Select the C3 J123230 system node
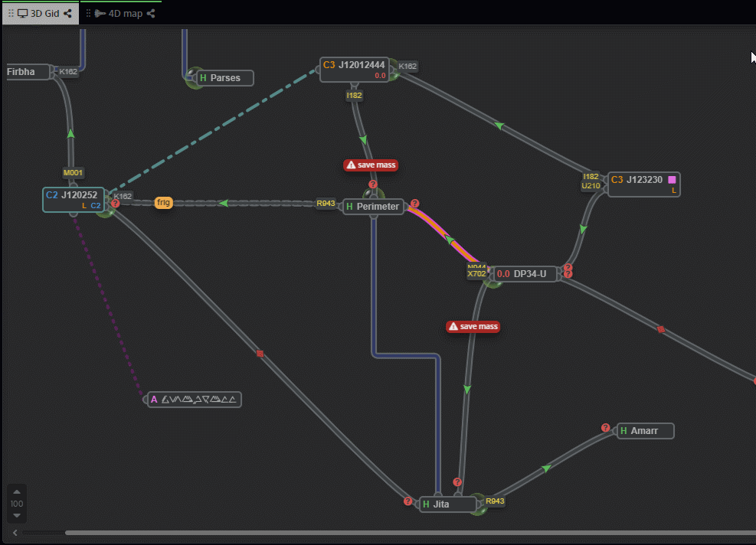The image size is (756, 545). [643, 184]
